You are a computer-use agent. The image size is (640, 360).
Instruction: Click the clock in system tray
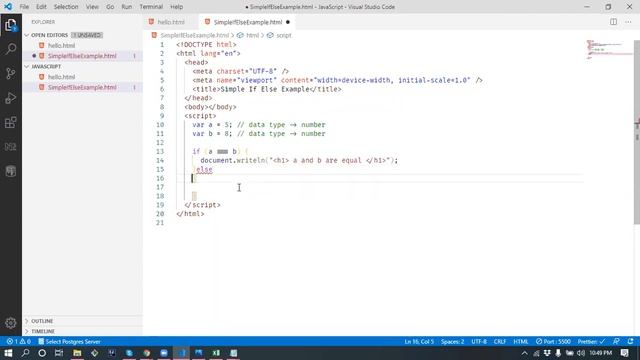point(601,353)
